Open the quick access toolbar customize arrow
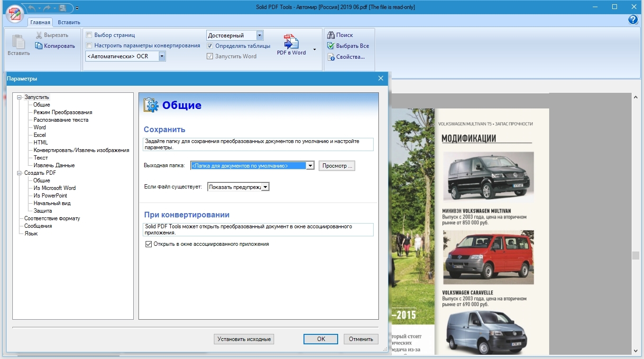This screenshot has width=644, height=359. coord(77,8)
